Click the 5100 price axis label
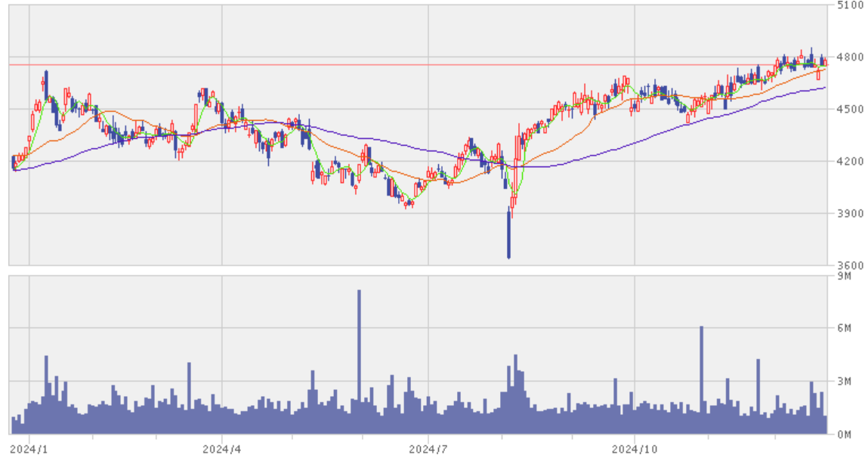 pos(851,5)
